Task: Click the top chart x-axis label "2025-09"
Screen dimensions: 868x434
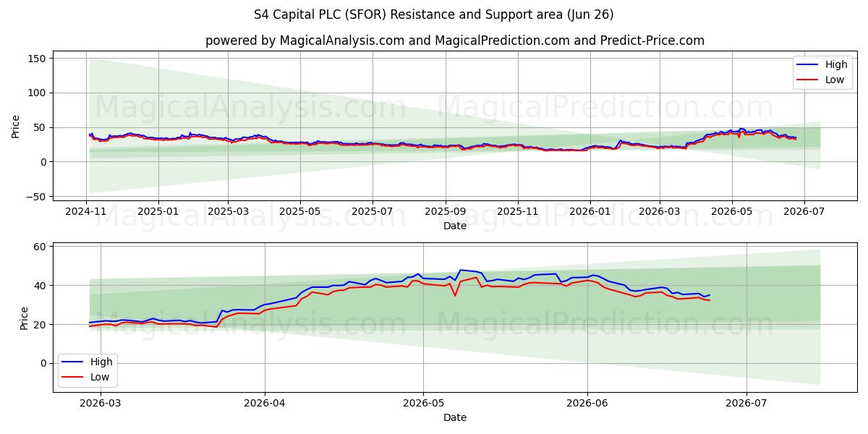Action: point(445,211)
